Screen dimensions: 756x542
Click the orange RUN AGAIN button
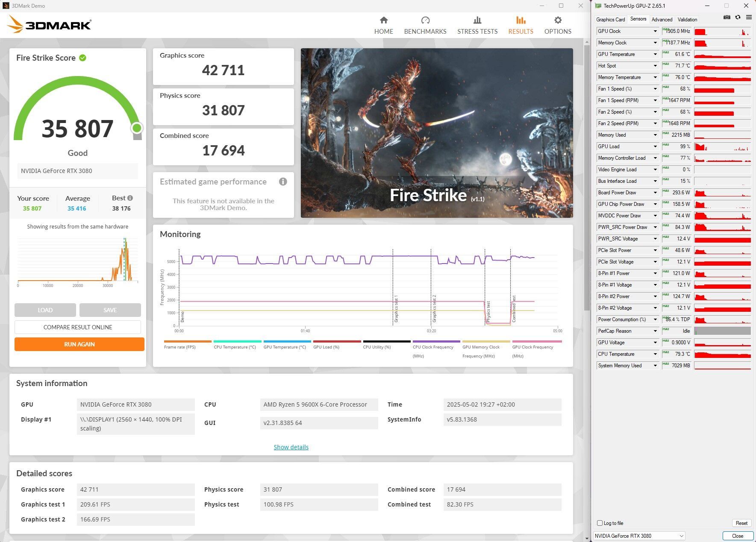pos(79,344)
